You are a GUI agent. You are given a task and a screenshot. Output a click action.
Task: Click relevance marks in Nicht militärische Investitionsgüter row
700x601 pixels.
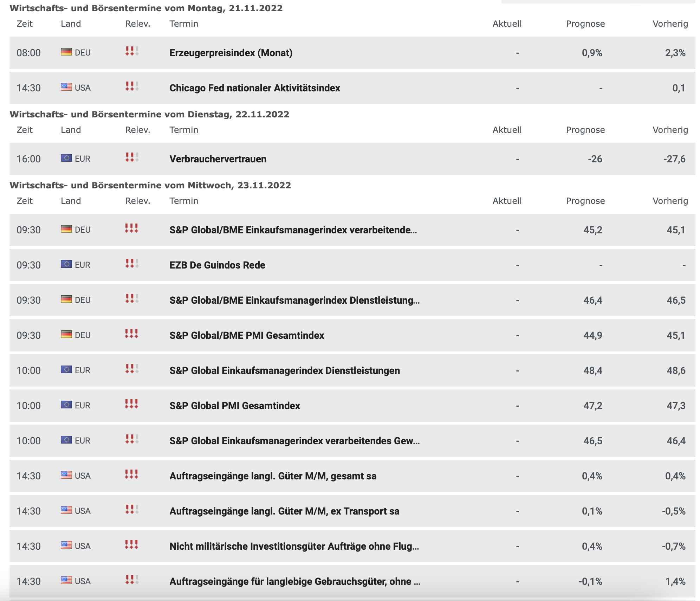click(x=132, y=545)
